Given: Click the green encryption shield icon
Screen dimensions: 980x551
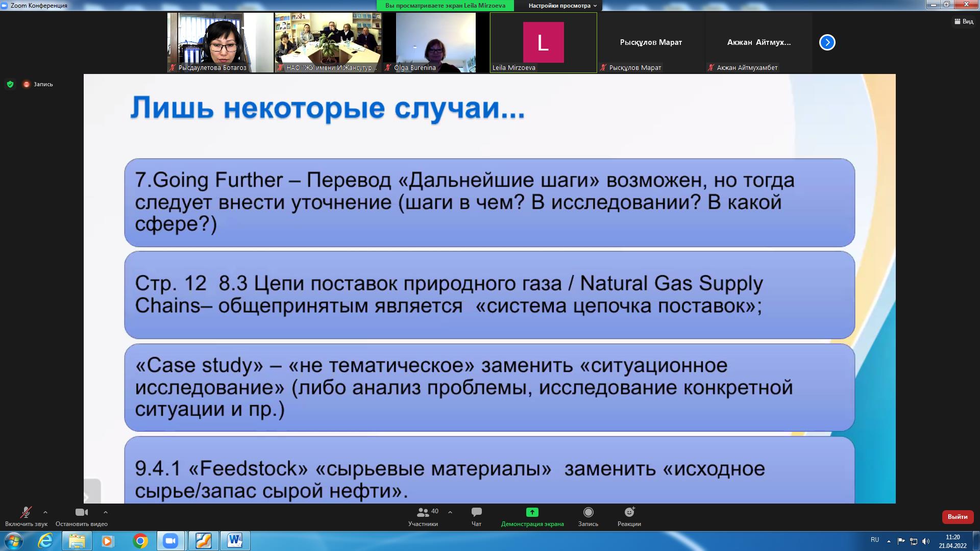Looking at the screenshot, I should 10,84.
